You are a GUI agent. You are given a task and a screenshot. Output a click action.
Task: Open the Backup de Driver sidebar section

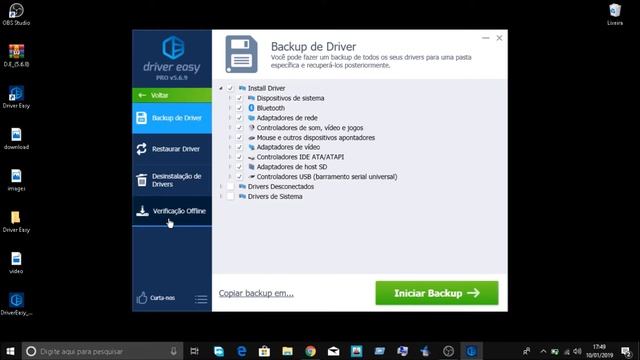(172, 118)
